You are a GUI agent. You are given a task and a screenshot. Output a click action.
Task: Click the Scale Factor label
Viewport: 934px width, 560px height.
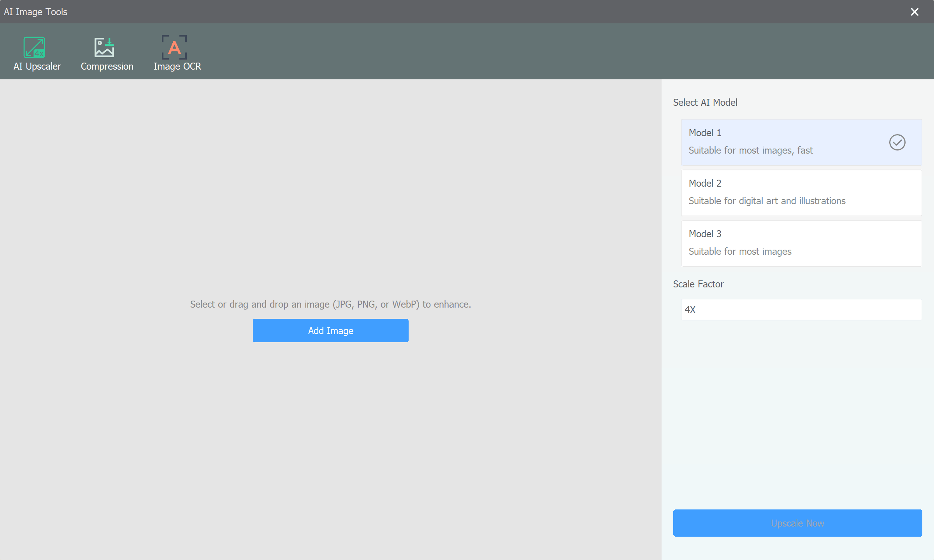(698, 284)
